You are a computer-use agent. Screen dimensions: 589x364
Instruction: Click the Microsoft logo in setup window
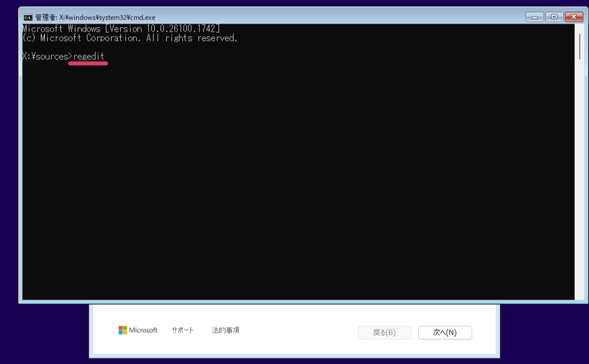138,330
